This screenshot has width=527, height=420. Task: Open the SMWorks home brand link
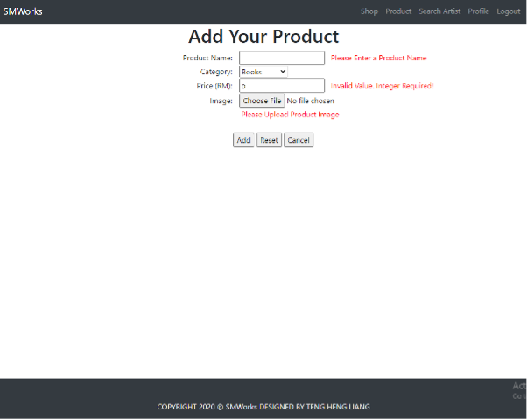23,11
